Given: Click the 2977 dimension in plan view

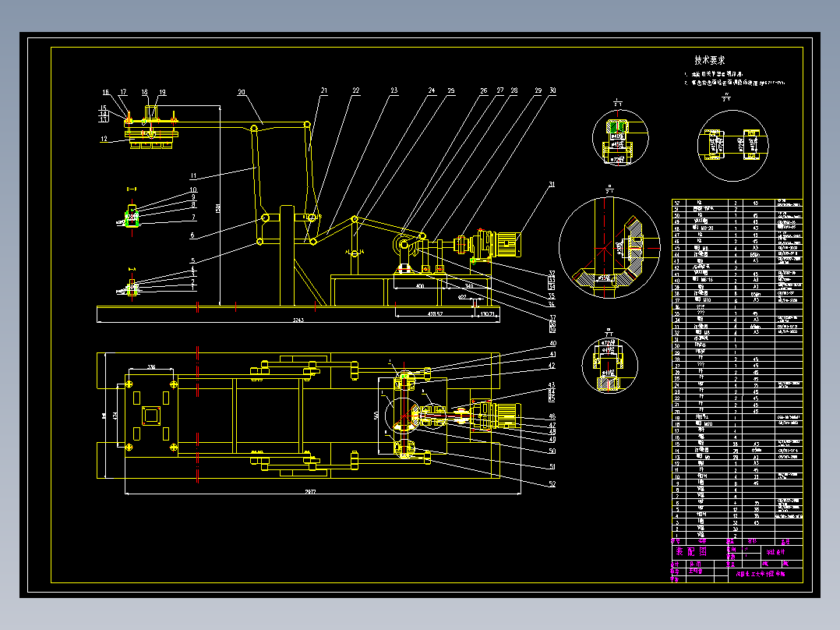Looking at the screenshot, I should tap(310, 491).
